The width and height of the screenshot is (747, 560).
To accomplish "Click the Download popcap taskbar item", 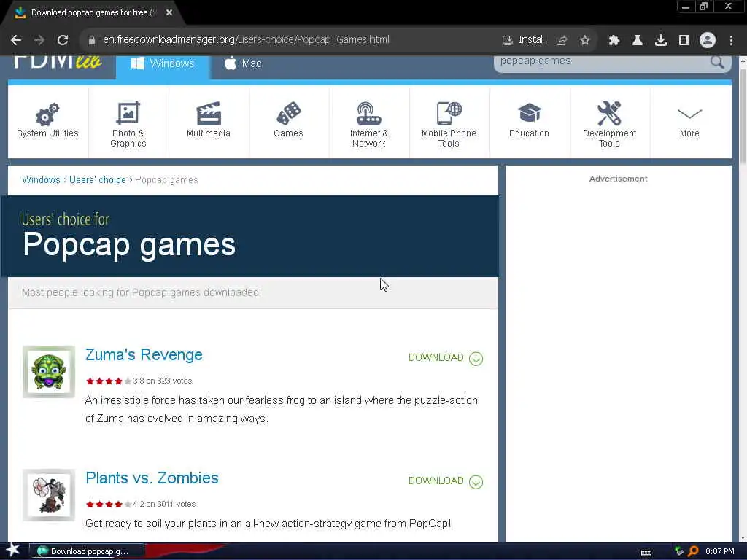I will pos(87,551).
